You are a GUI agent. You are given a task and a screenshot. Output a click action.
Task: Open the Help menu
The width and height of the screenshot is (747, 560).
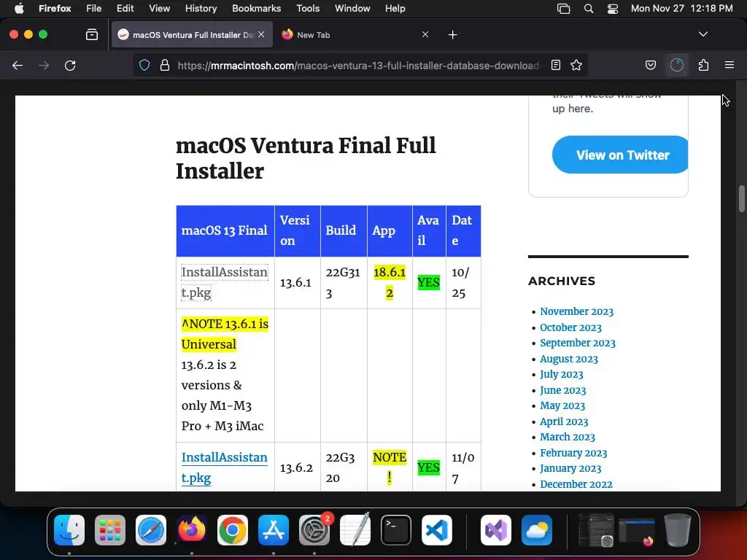[395, 8]
